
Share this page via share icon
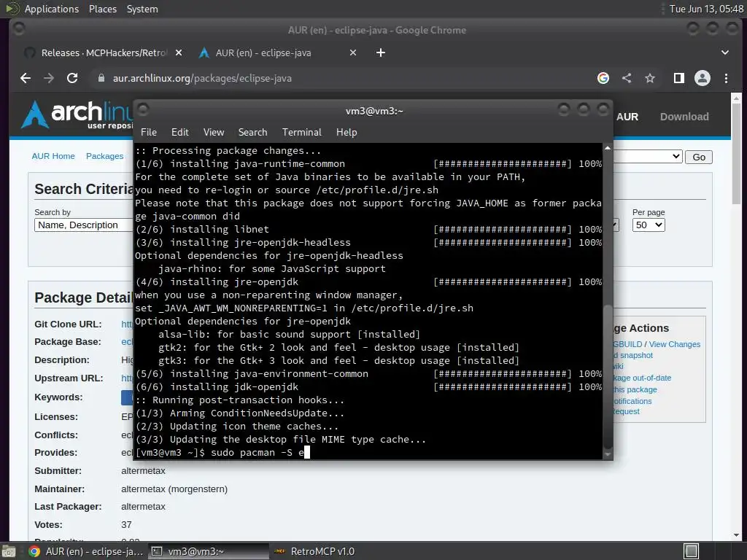(627, 78)
